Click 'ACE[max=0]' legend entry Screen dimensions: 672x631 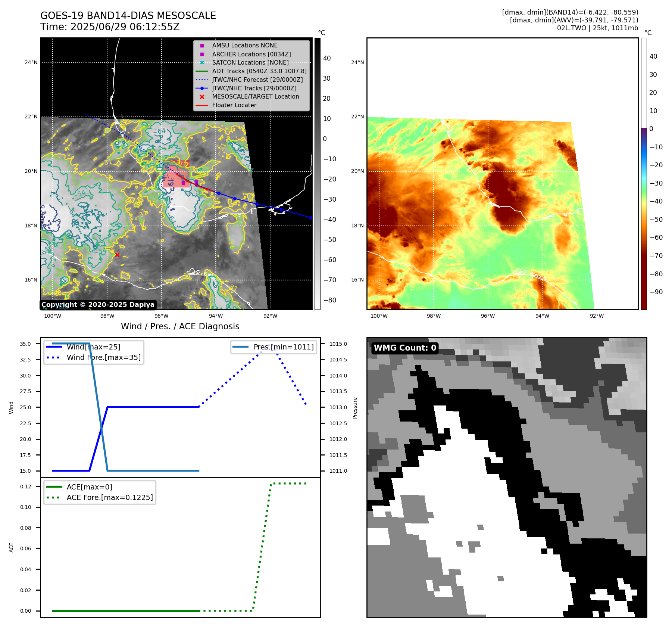89,487
